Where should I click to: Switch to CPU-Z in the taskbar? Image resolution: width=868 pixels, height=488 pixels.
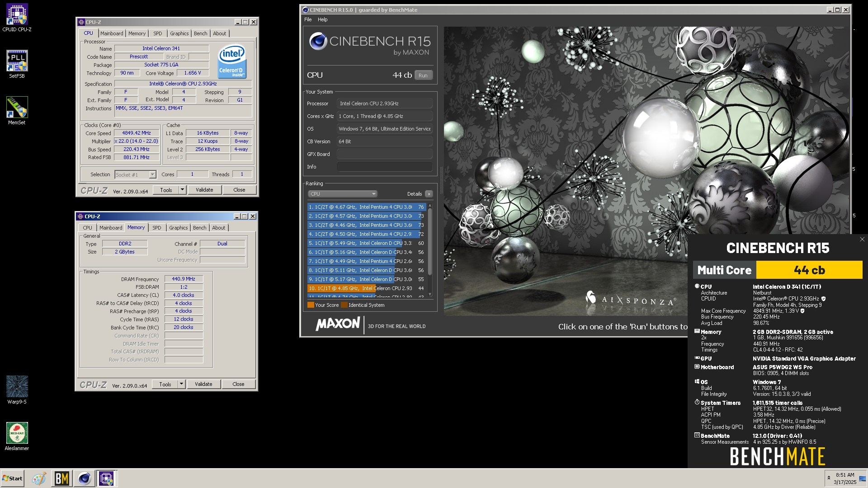click(107, 479)
